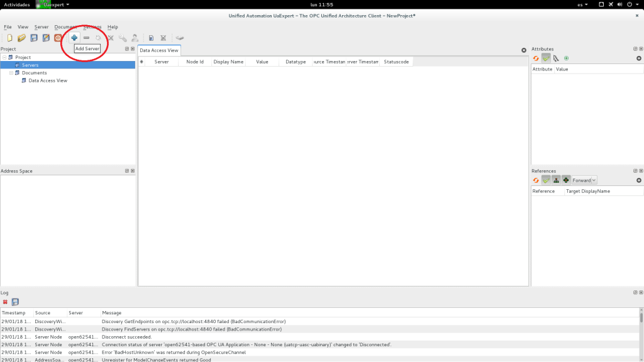Select Data Access View in project tree
This screenshot has height=362, width=644.
pos(48,80)
